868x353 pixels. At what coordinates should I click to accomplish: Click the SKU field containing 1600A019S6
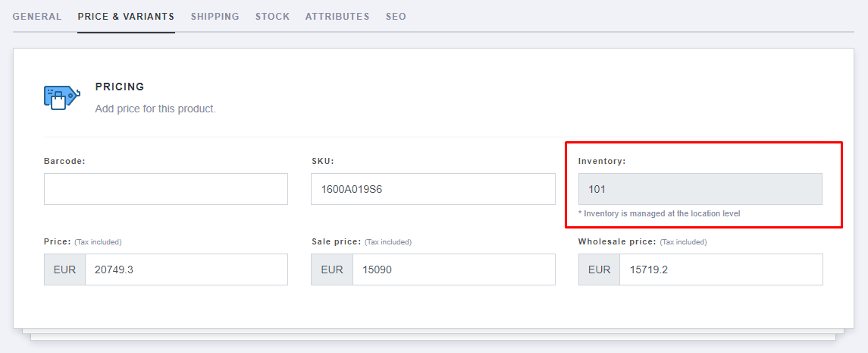(433, 189)
